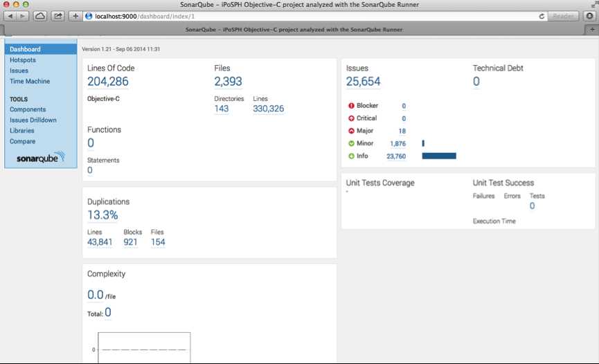This screenshot has height=364, width=599.
Task: Click the complexity distribution chart
Action: [144, 347]
